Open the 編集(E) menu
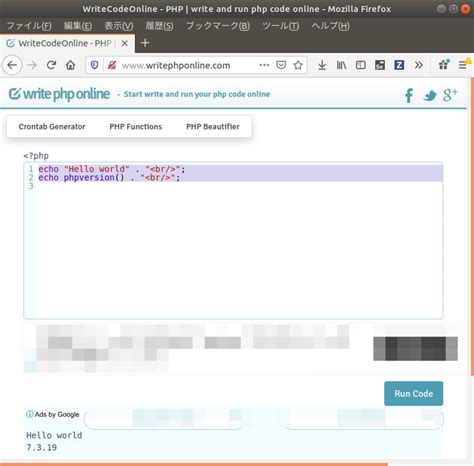Viewport: 474px width, 466px height. click(78, 26)
